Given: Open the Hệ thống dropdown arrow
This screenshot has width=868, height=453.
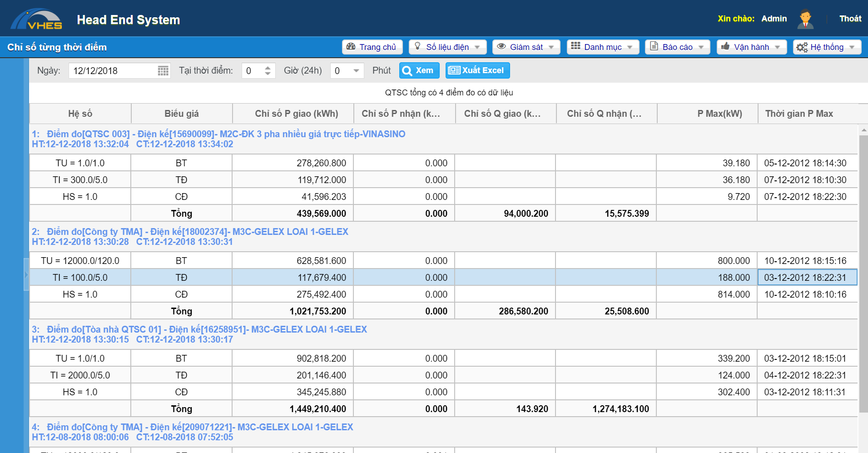Looking at the screenshot, I should point(852,47).
